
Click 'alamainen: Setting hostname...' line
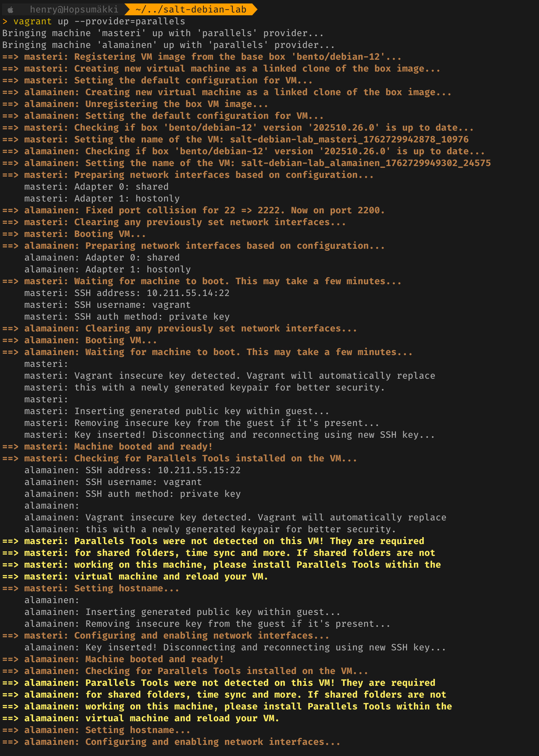point(107,730)
